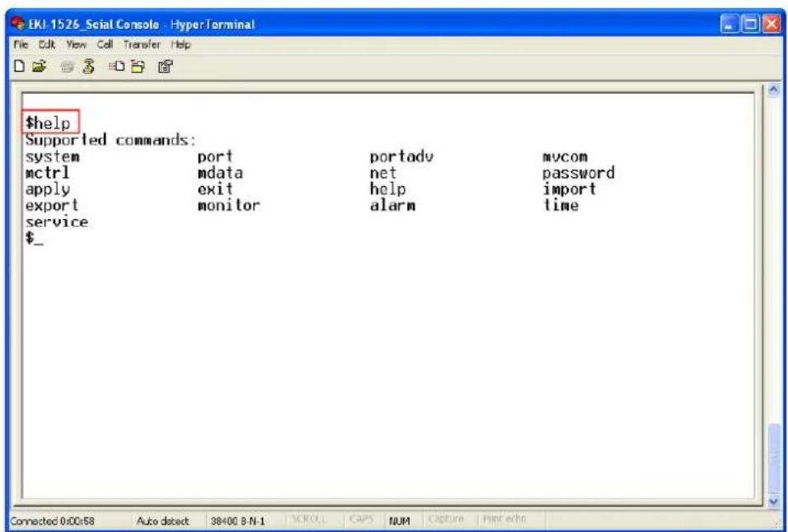Open the Call menu
The height and width of the screenshot is (532, 788).
(105, 44)
